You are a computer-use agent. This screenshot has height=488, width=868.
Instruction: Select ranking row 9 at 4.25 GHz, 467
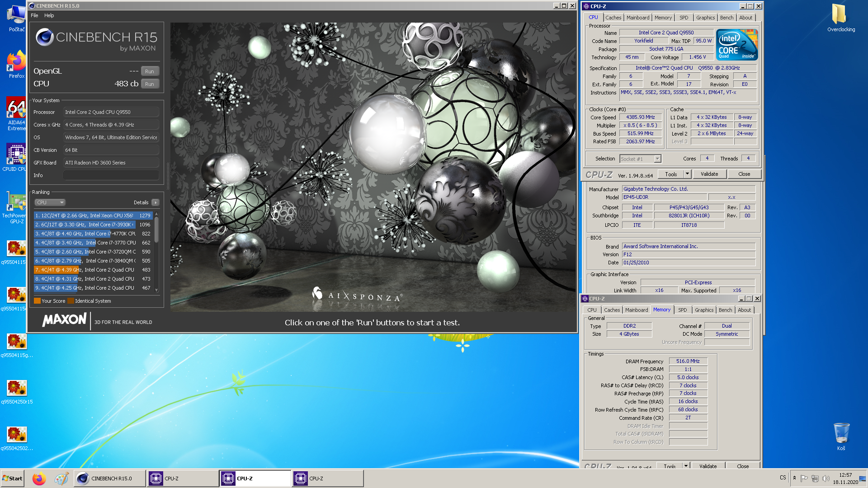(x=93, y=288)
